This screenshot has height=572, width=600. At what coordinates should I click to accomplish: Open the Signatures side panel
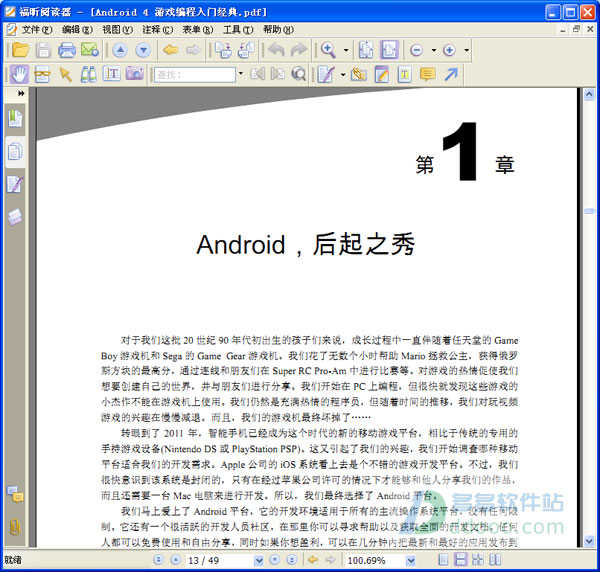[15, 184]
